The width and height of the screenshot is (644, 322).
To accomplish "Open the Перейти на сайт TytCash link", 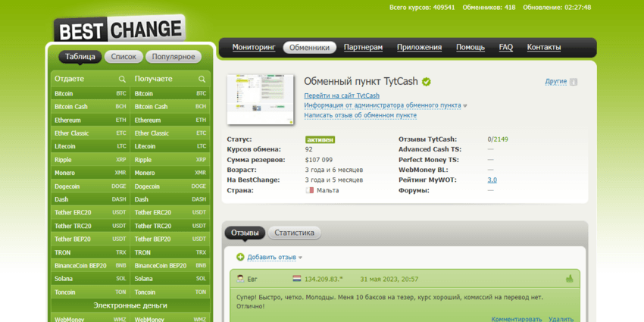I will tap(342, 95).
